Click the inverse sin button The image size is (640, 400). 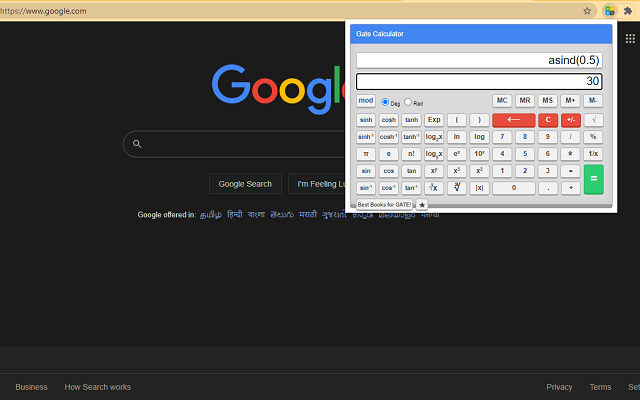coord(366,188)
